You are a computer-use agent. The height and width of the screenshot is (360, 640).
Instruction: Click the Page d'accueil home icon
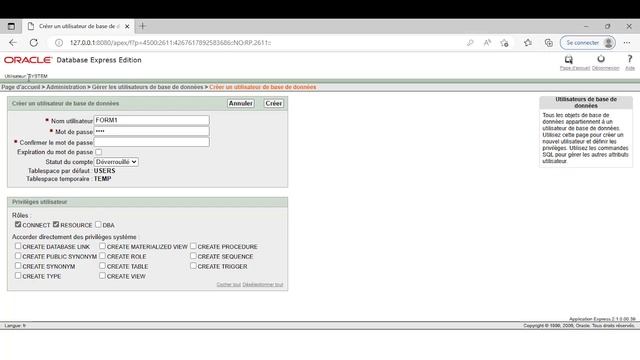coord(569,60)
